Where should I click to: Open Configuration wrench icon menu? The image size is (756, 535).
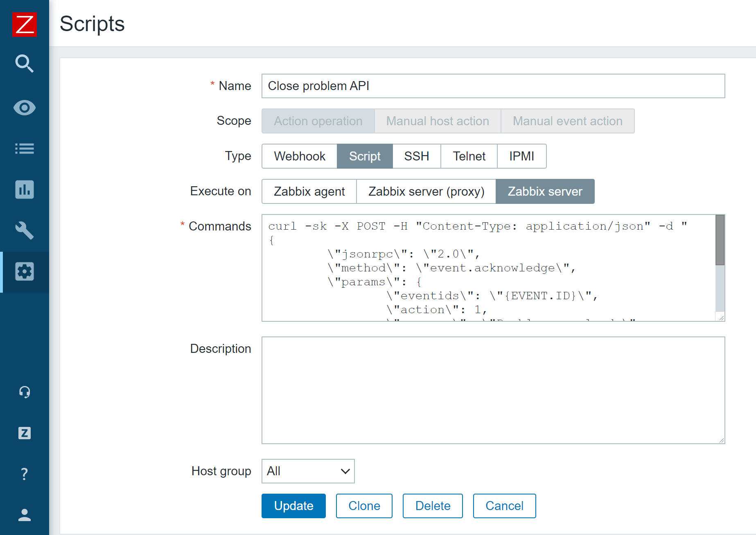coord(25,230)
